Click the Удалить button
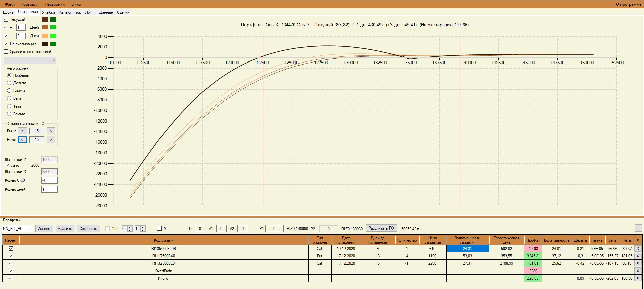 click(65, 229)
